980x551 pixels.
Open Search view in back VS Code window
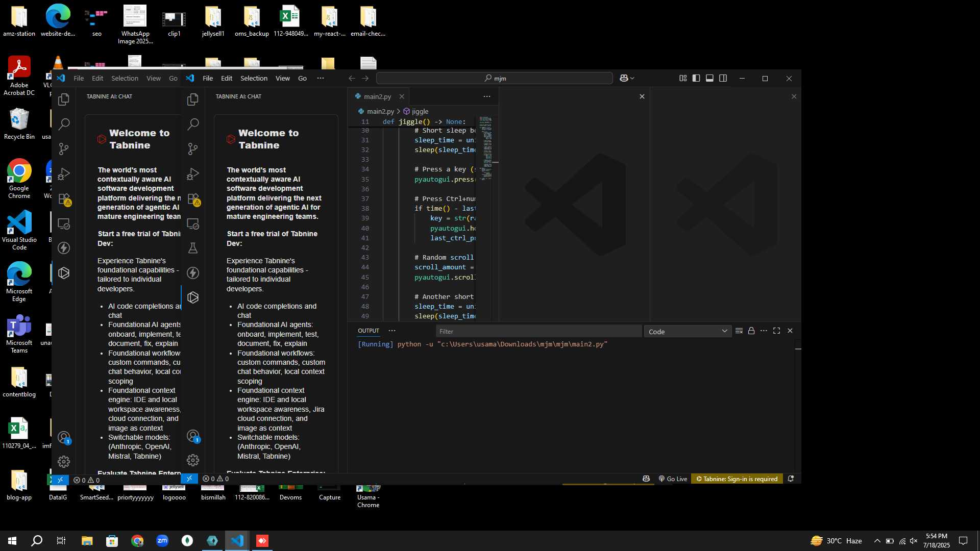[64, 124]
